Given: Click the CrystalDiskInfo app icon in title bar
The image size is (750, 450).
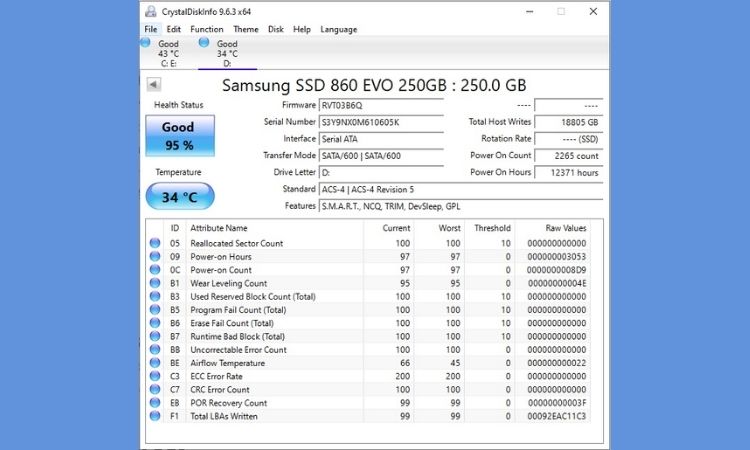Looking at the screenshot, I should pyautogui.click(x=151, y=12).
